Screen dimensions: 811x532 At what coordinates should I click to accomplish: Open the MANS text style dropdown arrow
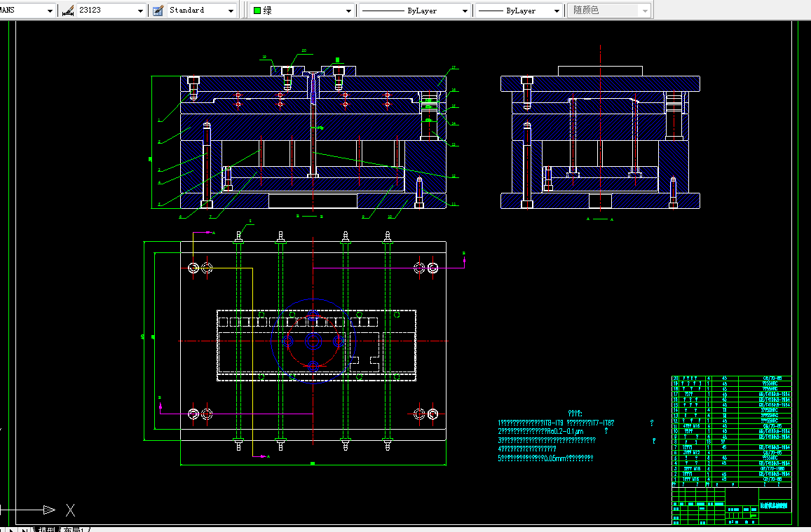50,11
